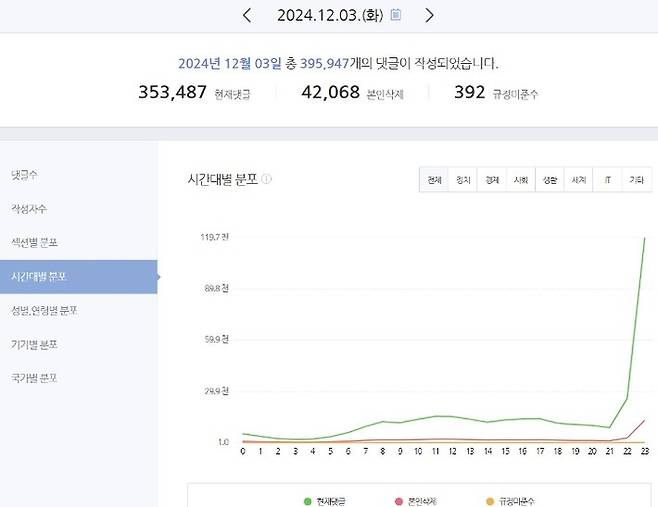Click the 353,487 현재댓글 count
Screen dimensions: 658x507
pos(194,92)
